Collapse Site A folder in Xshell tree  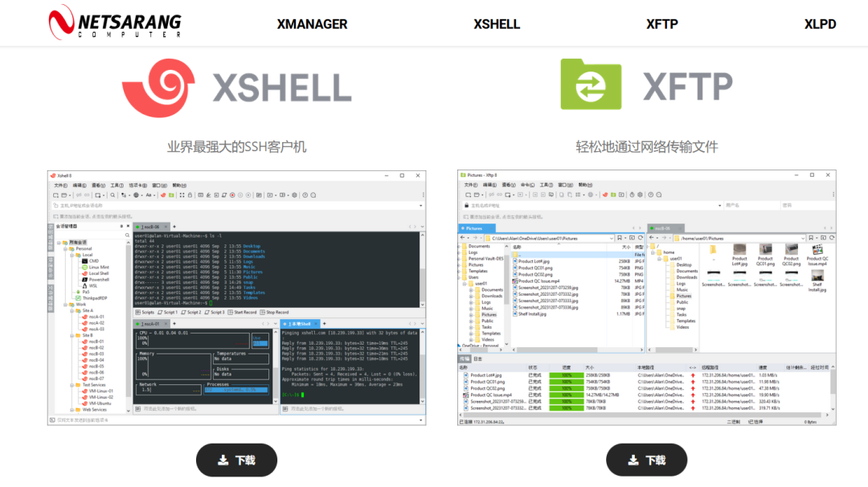tap(72, 311)
